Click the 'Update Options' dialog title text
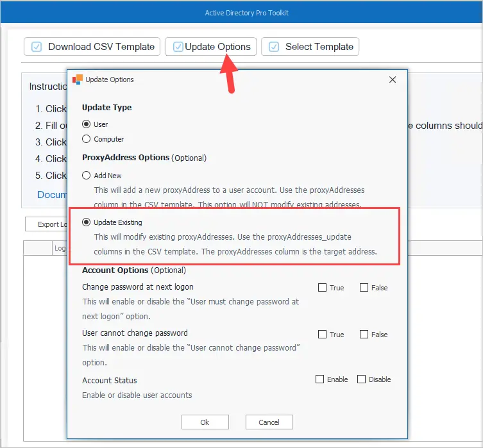The image size is (483, 448). pos(109,79)
